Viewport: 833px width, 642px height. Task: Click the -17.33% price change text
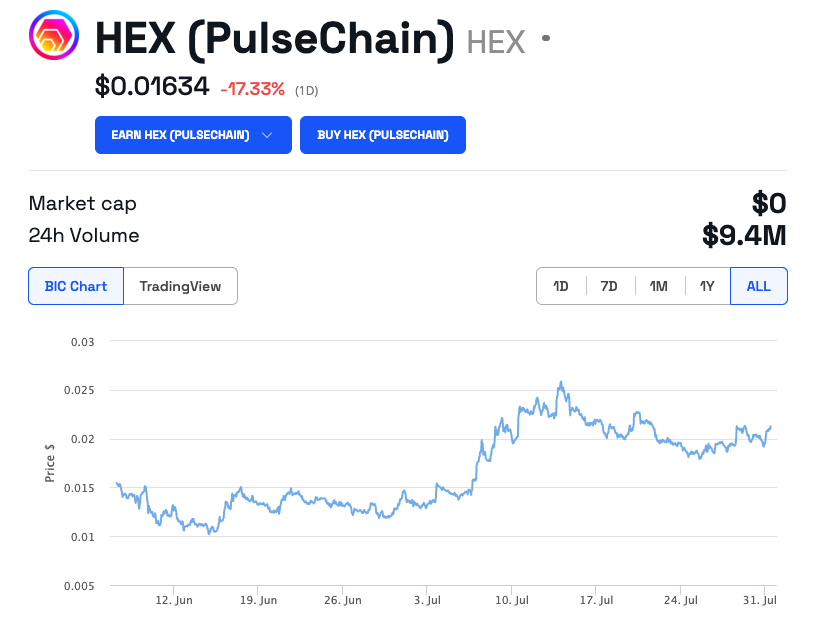253,89
